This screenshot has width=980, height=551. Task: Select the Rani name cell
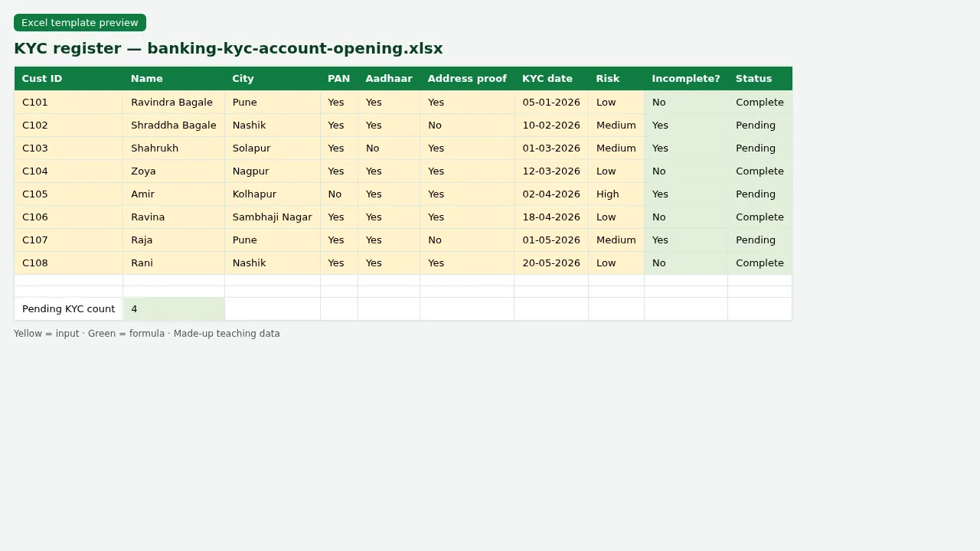click(x=174, y=263)
